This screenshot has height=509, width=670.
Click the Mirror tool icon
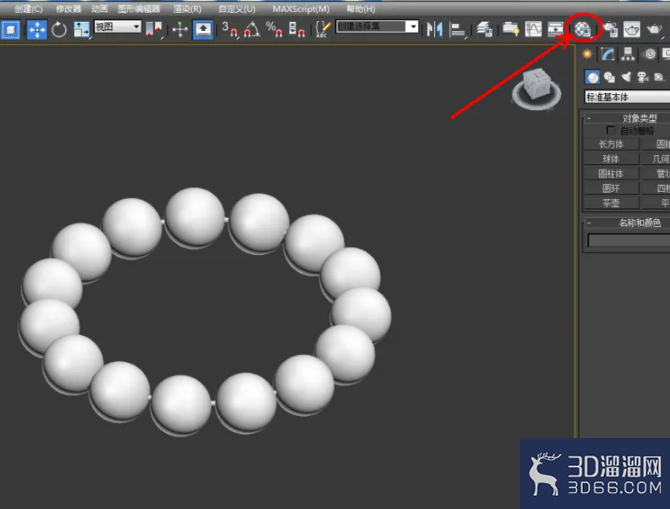435,29
